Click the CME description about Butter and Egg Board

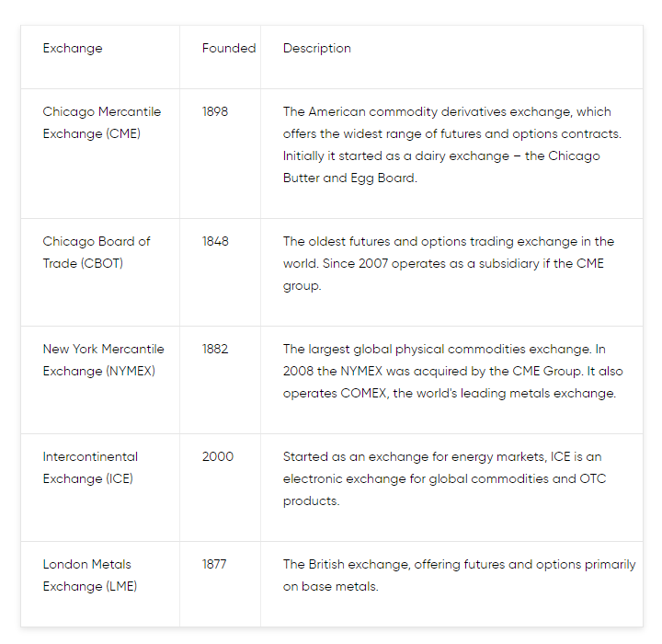click(x=452, y=145)
